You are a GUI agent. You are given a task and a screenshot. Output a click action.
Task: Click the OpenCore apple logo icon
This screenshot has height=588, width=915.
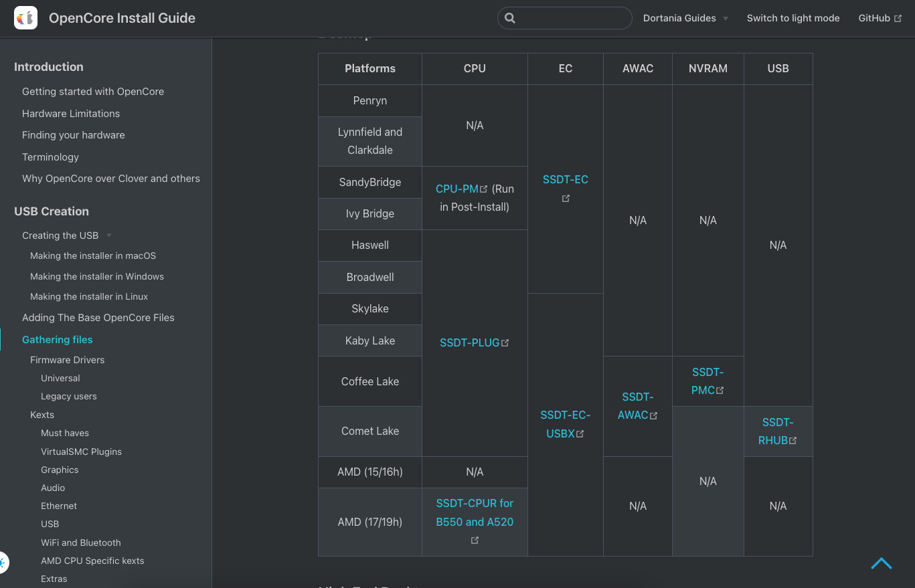(25, 18)
